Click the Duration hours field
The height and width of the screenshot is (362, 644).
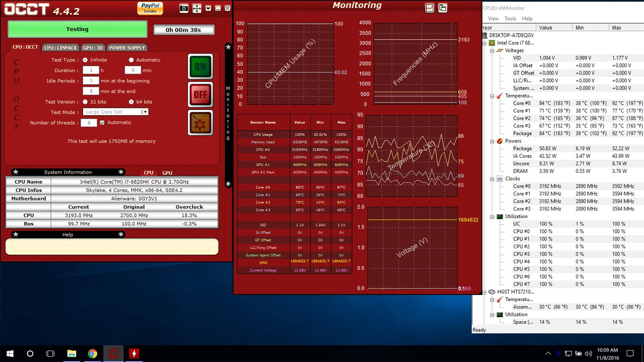point(91,70)
